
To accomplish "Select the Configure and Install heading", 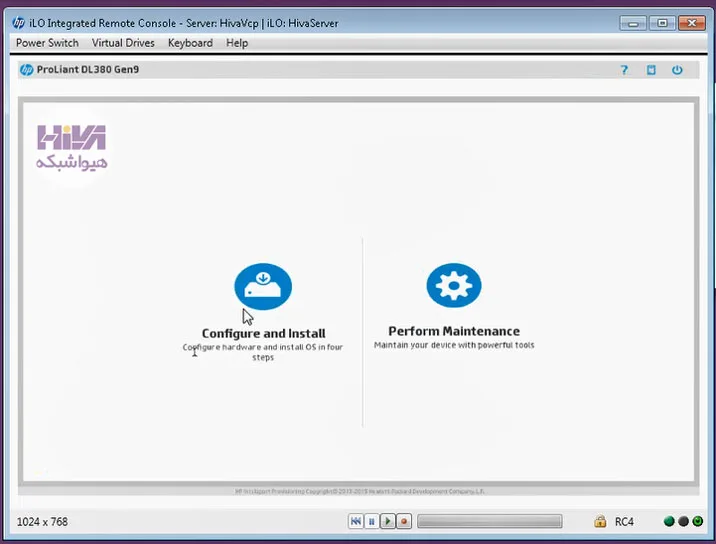I will click(x=263, y=333).
